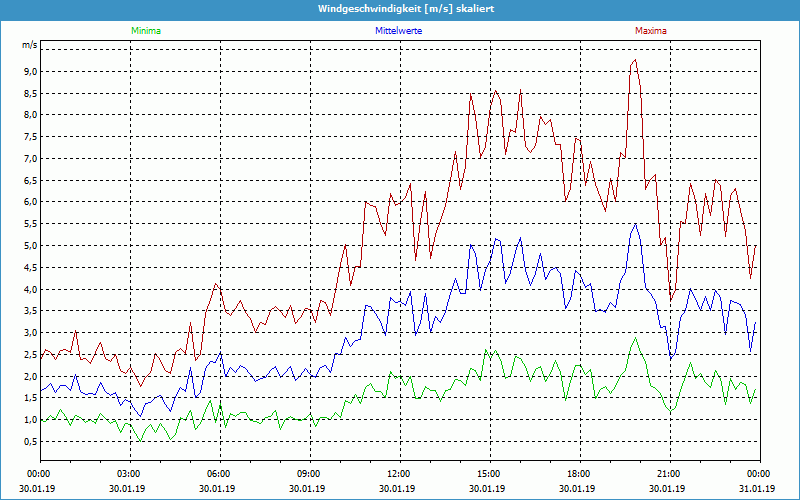800x500 pixels.
Task: Click the highest peak of the red line
Action: [x=634, y=60]
